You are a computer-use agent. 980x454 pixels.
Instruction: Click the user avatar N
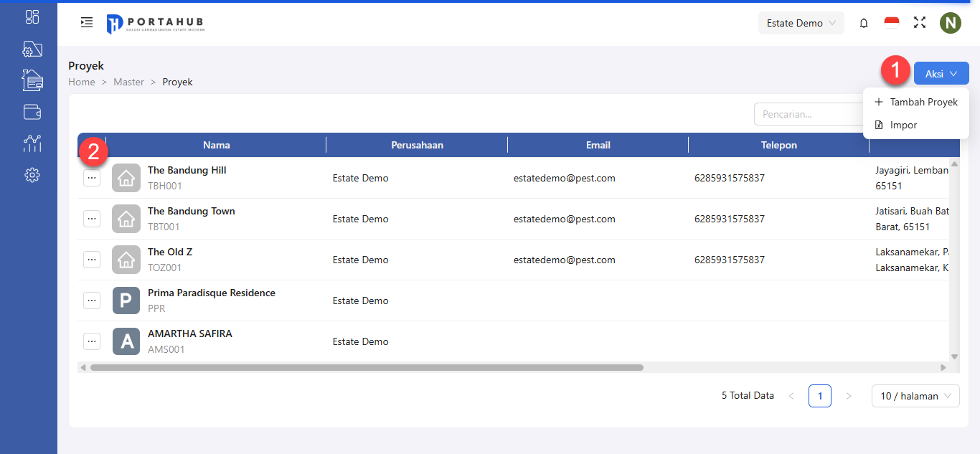click(x=951, y=23)
